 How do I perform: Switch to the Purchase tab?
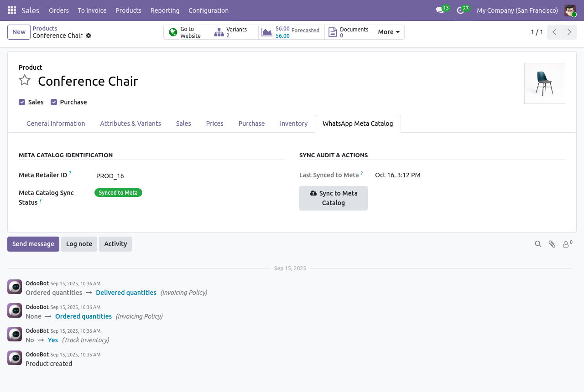point(251,124)
